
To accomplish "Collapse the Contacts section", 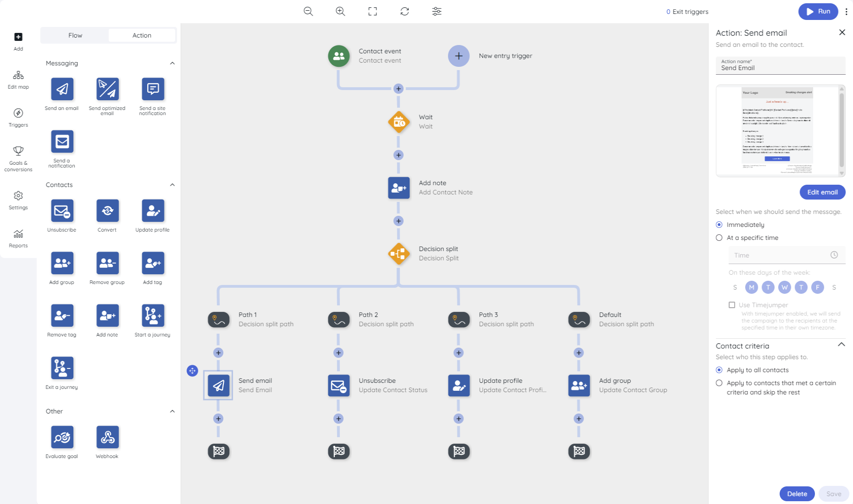I will pos(172,185).
